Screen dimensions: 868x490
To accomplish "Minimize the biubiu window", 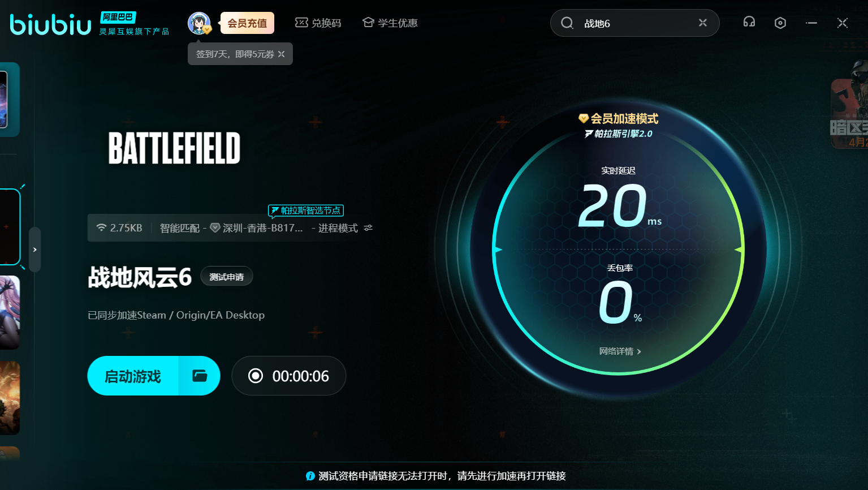I will (x=811, y=23).
